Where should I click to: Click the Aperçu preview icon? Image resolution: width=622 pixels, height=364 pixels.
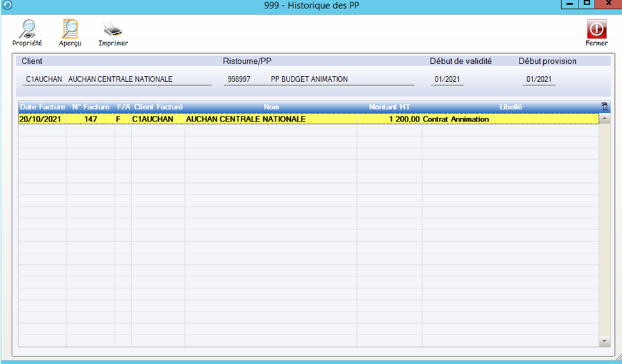point(70,33)
